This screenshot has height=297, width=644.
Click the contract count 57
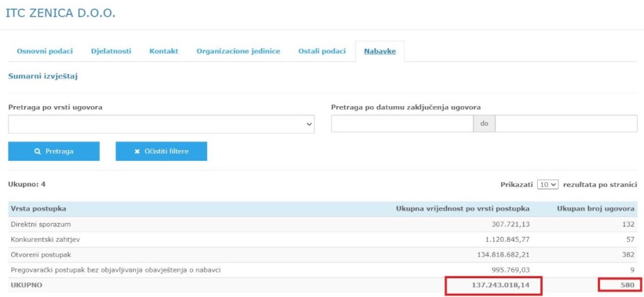coord(630,240)
